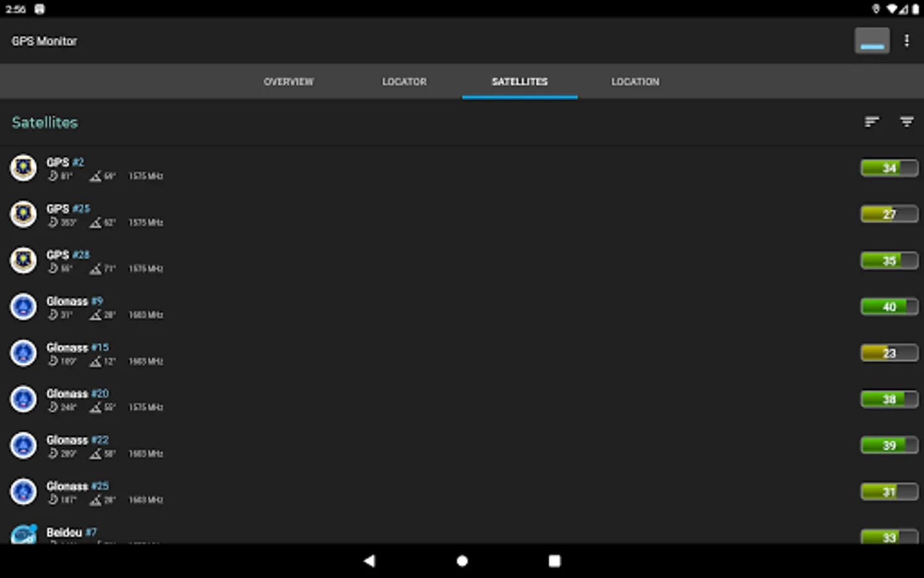The width and height of the screenshot is (924, 578).
Task: Tap the Wi-Fi icon in status bar
Action: (x=892, y=9)
